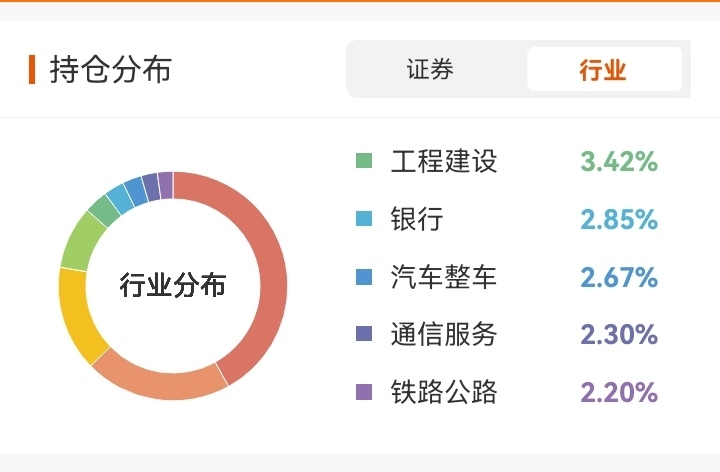Viewport: 720px width, 472px height.
Task: Switch to the 证券 tab
Action: [x=430, y=70]
